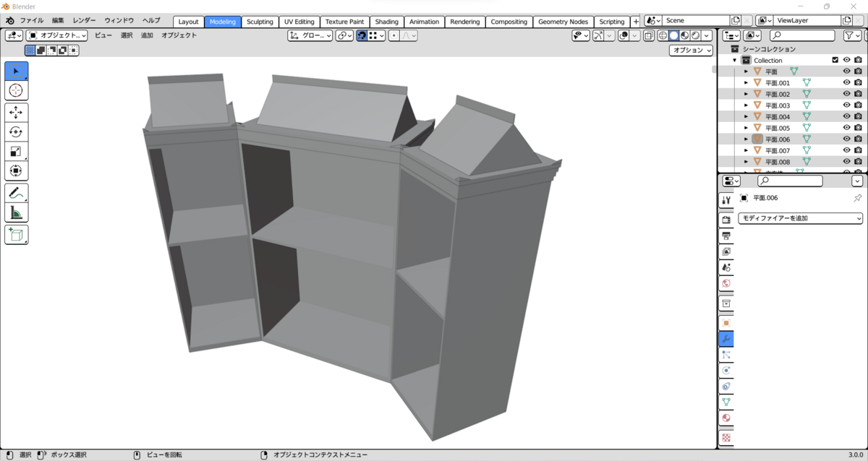Click the outliner search field

801,35
